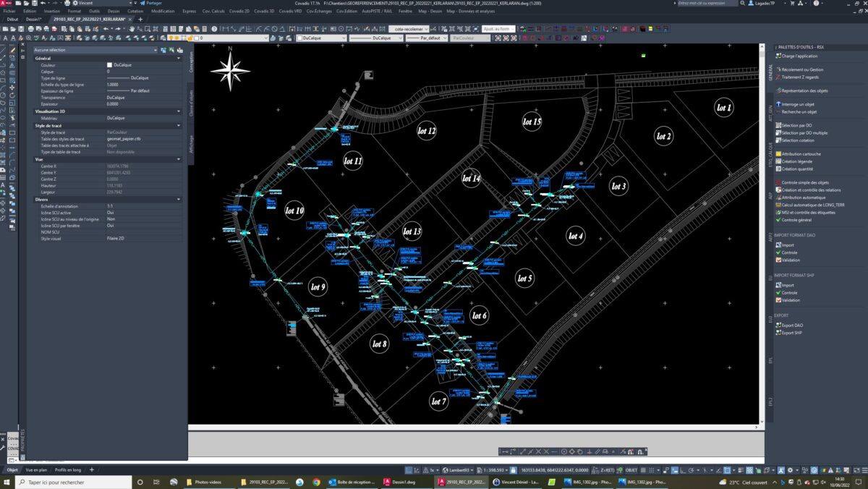Image resolution: width=868 pixels, height=489 pixels.
Task: Switch to the Dessin1 drawing tab
Action: pos(33,19)
